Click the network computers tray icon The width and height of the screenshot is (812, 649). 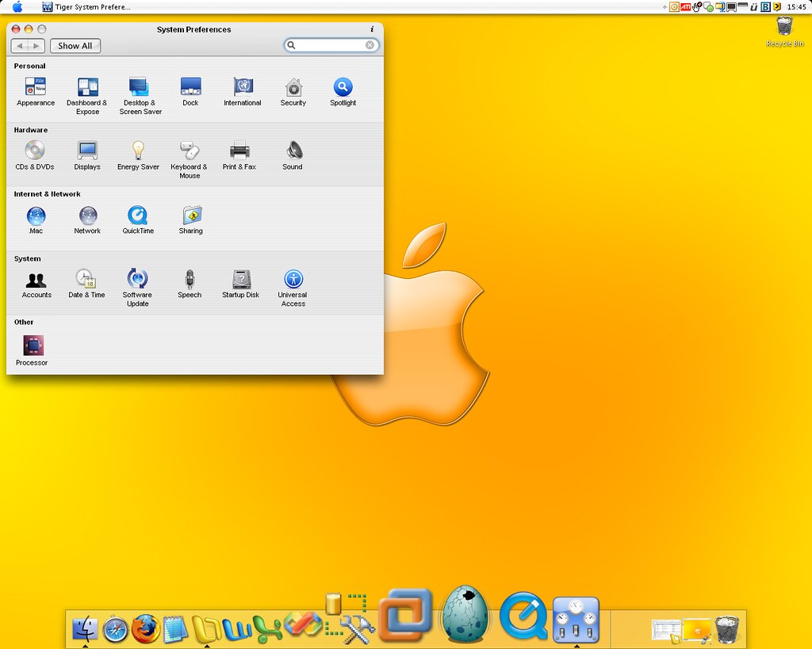pyautogui.click(x=720, y=6)
